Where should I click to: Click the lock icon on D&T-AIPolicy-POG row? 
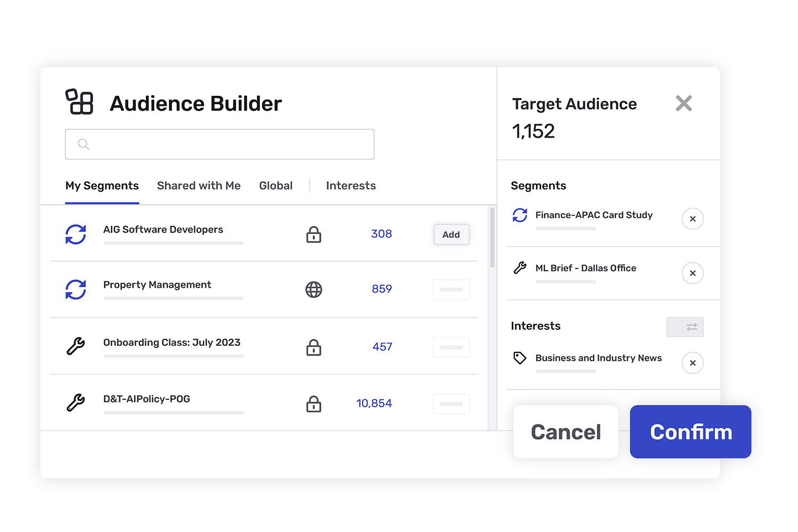(x=314, y=404)
